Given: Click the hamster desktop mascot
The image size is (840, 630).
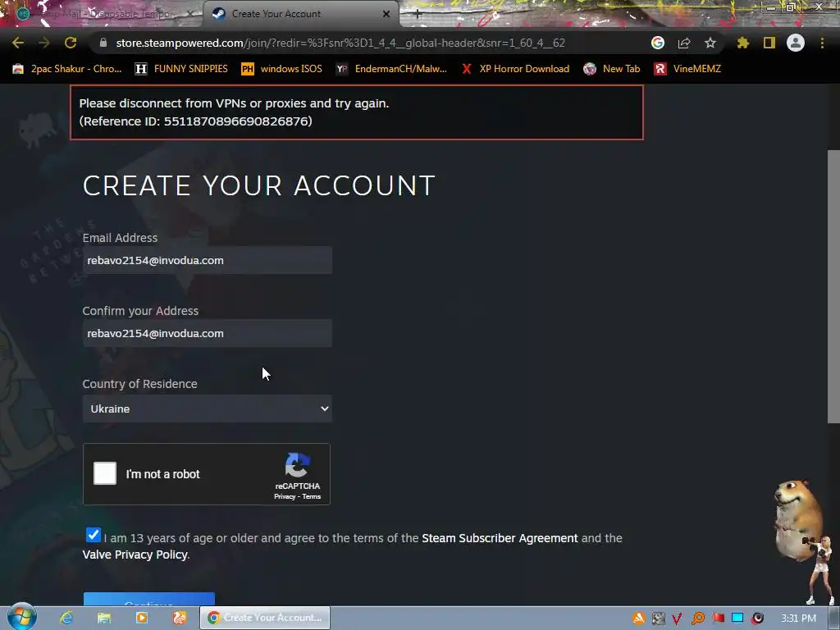Looking at the screenshot, I should (797, 519).
